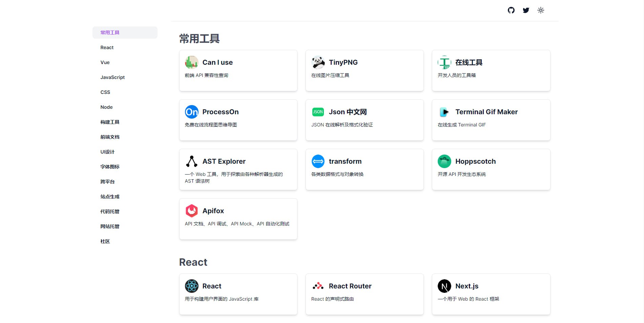Select 网站托管 sidebar item
The image size is (644, 323).
[125, 226]
